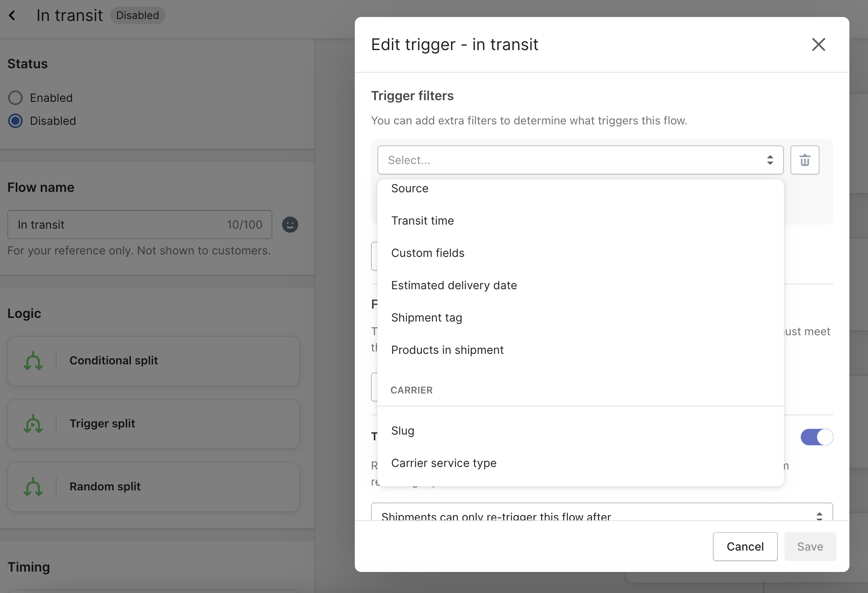
Task: Choose Custom fields filter option
Action: 428,253
